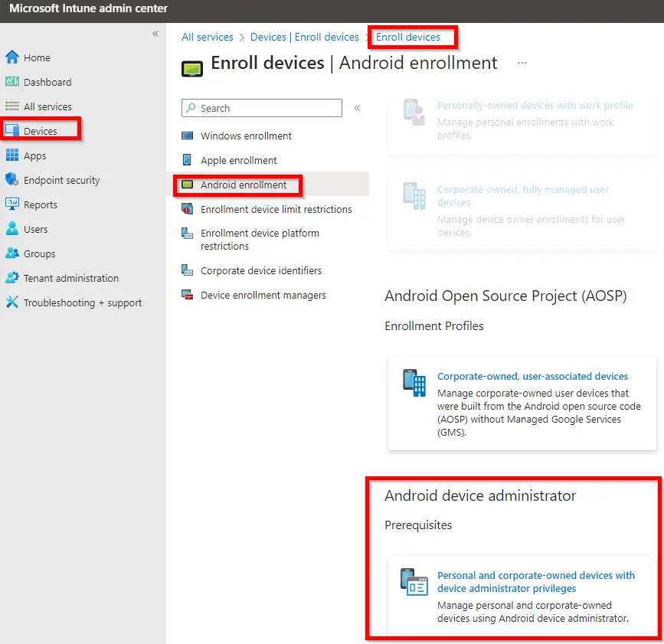
Task: Select Tenant administration in the sidebar
Action: tap(71, 278)
